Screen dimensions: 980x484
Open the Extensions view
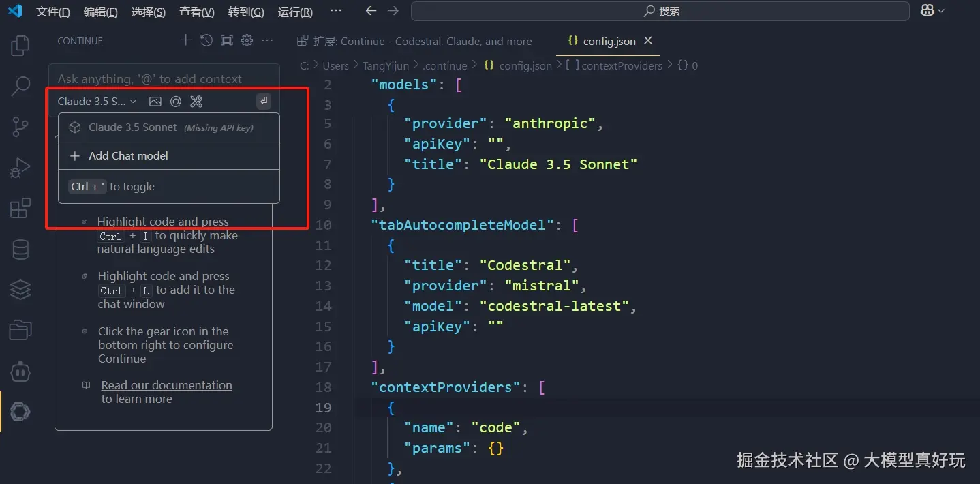tap(20, 208)
